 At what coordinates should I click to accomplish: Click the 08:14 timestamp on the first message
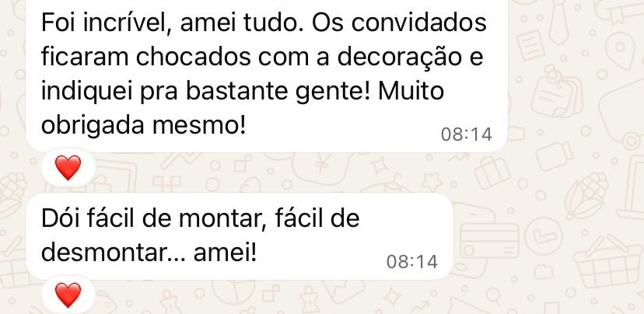(x=466, y=134)
